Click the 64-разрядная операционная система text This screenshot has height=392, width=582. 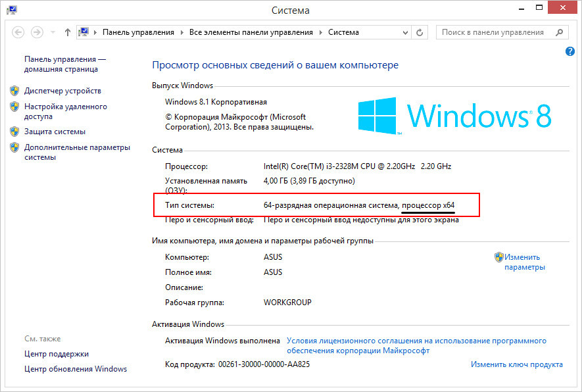[x=330, y=205]
